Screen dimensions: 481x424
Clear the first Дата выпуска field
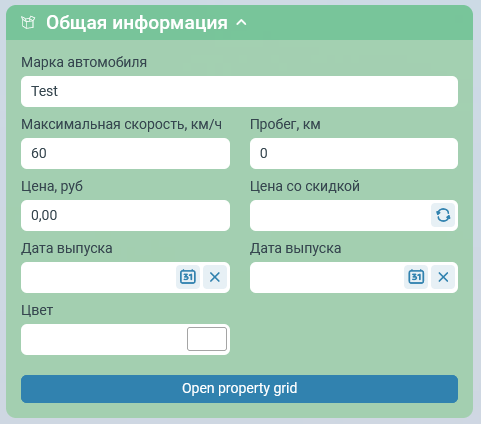click(x=215, y=277)
